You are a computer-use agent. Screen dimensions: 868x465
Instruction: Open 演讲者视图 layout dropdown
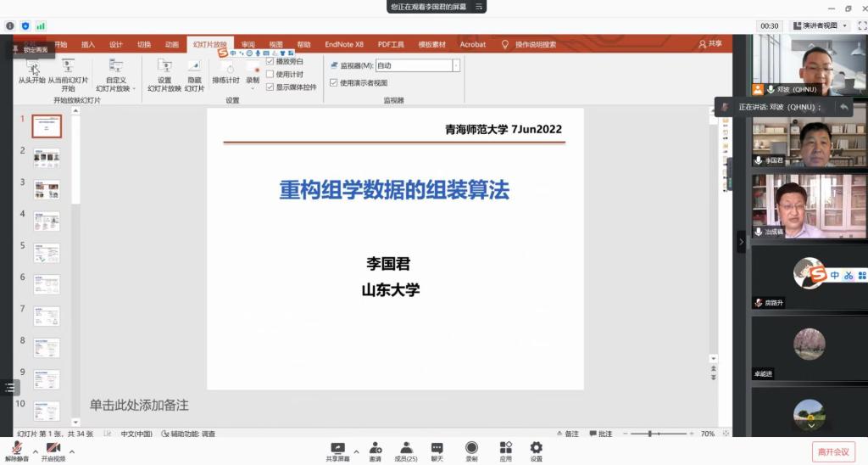click(x=820, y=26)
